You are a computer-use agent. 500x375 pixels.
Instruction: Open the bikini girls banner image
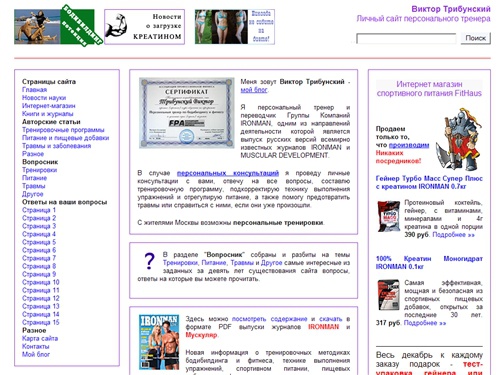pyautogui.click(x=235, y=27)
